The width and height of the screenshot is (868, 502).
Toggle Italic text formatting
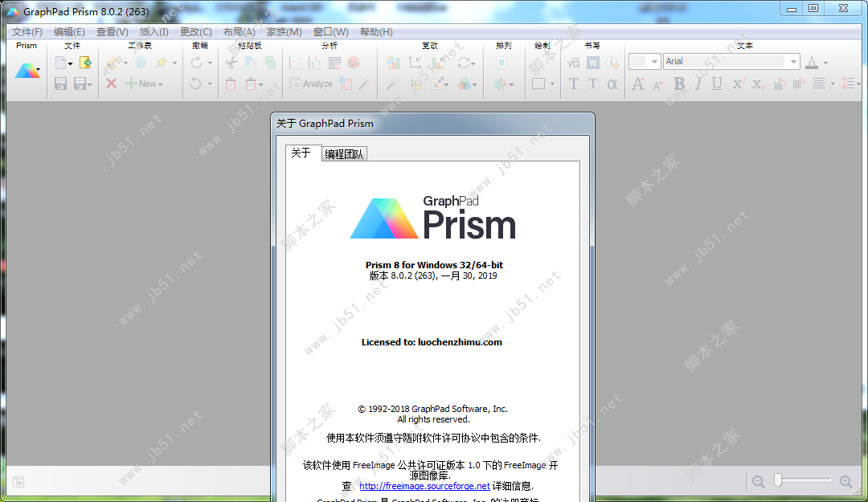tap(698, 84)
